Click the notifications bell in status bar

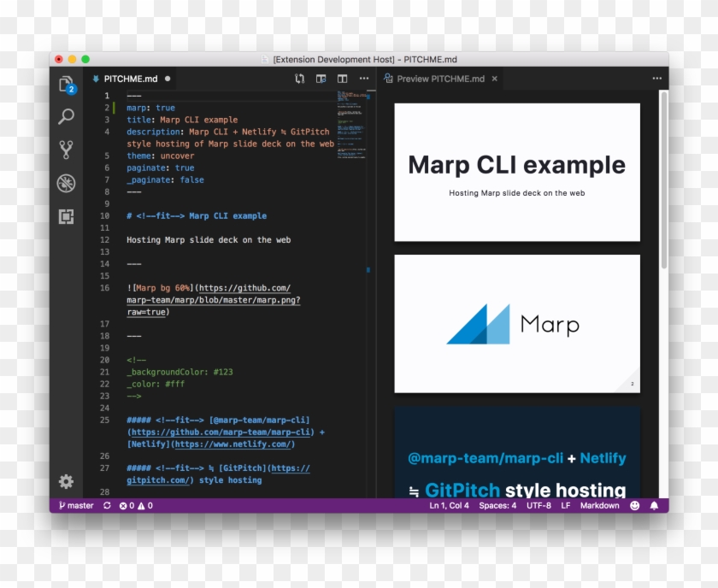pos(655,505)
